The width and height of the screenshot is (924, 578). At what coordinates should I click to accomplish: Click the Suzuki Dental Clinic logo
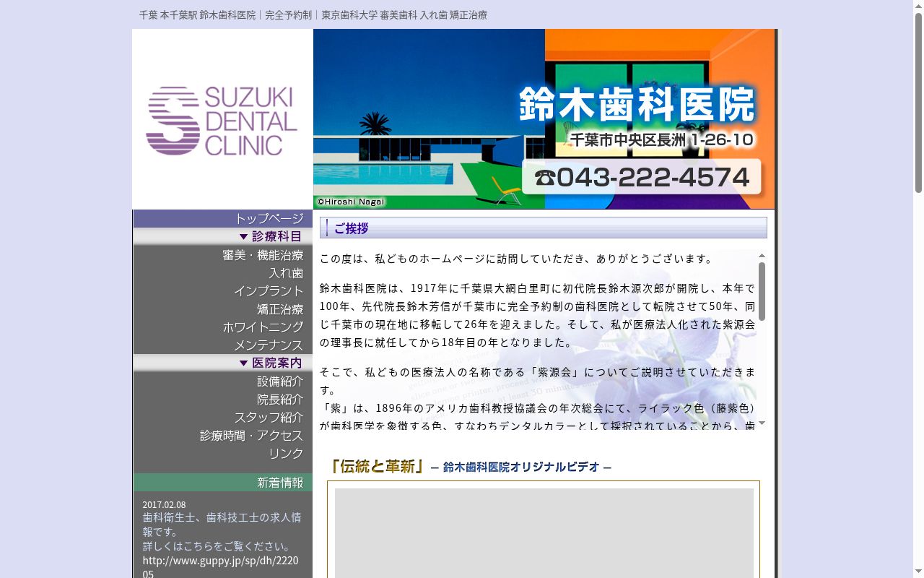click(x=222, y=121)
